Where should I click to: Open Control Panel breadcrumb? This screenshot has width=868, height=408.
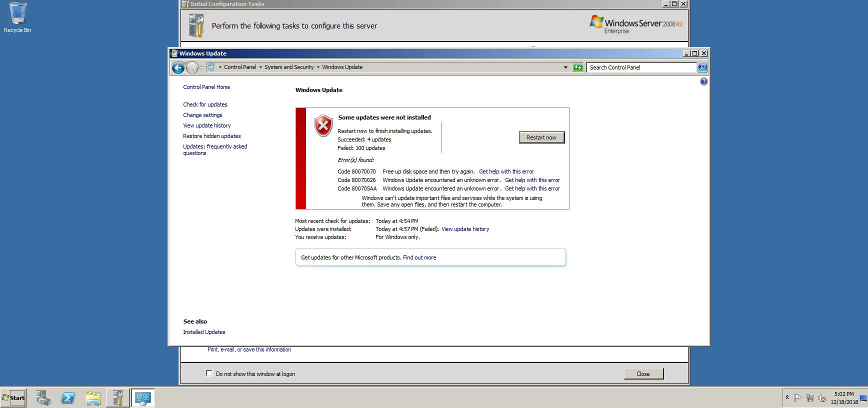pos(240,67)
